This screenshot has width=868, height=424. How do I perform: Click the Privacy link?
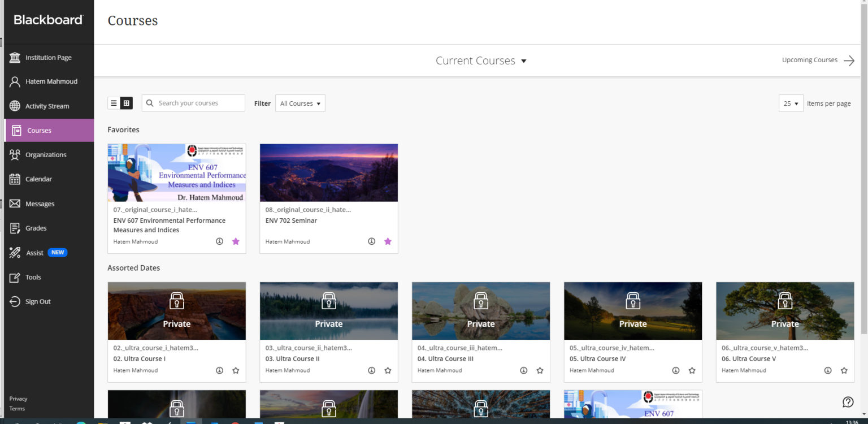(x=18, y=399)
